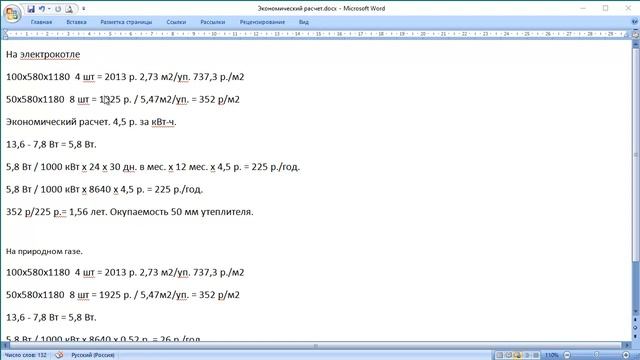
Task: Open the word count Число слов: 132
Action: (26, 355)
